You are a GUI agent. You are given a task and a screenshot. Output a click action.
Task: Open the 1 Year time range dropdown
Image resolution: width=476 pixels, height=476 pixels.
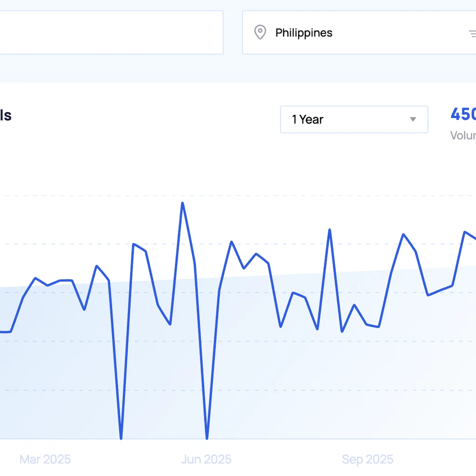(354, 119)
